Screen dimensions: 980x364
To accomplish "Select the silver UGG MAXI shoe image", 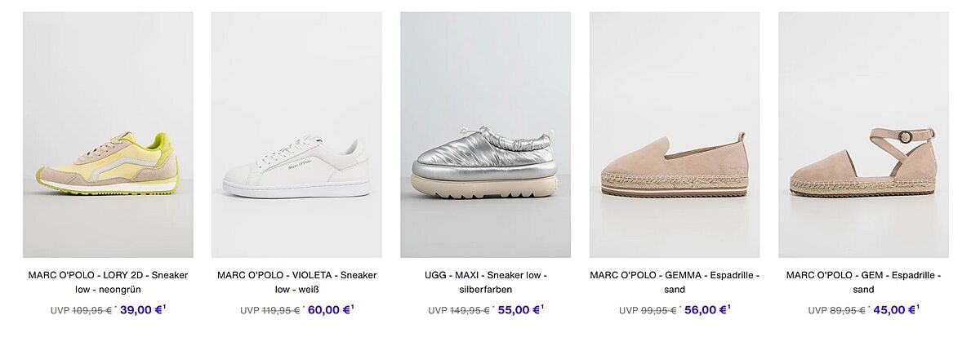I will tap(485, 135).
